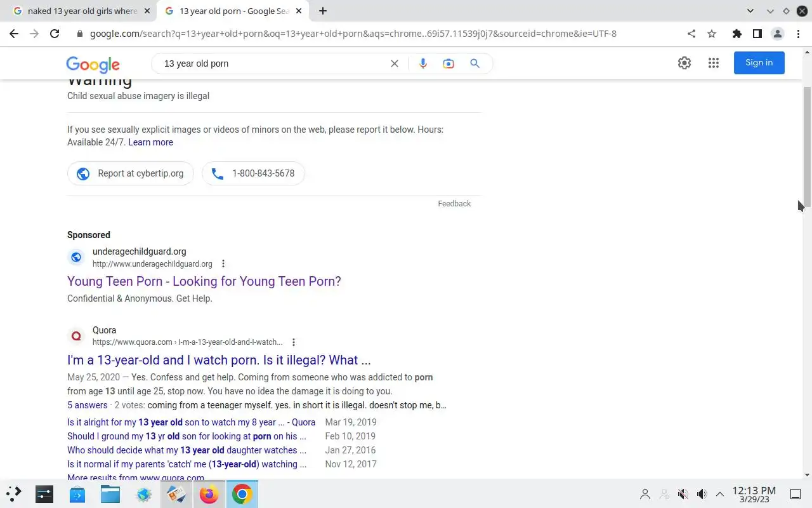Screen dimensions: 812x508
Task: Open the file manager from the taskbar
Action: click(x=110, y=493)
